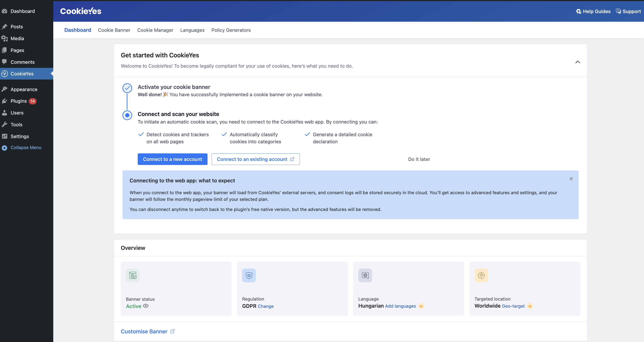644x342 pixels.
Task: Click the crown icon beside Add languages
Action: point(421,306)
